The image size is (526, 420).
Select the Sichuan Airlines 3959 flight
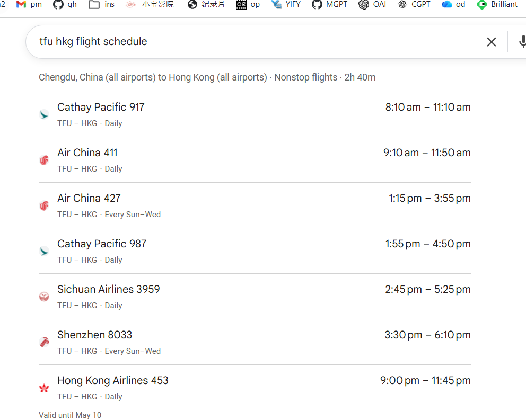tap(255, 297)
